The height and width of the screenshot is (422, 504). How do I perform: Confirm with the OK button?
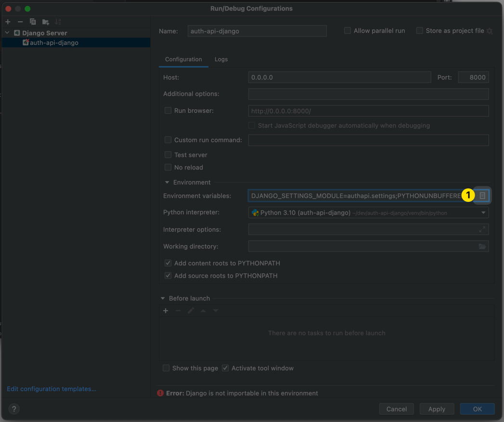click(x=477, y=409)
